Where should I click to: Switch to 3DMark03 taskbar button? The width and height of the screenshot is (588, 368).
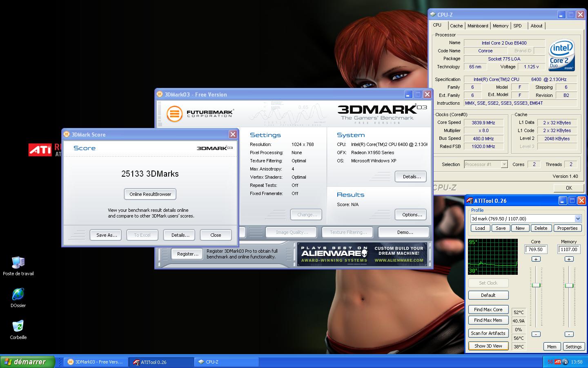(96, 362)
